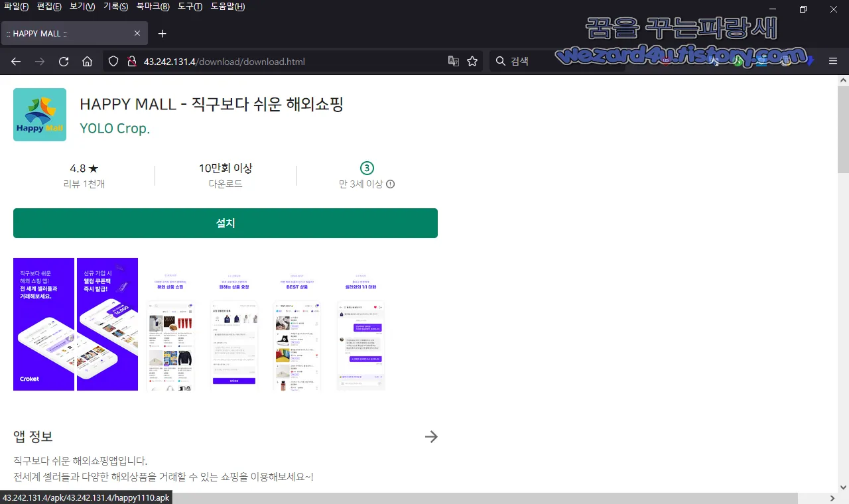Open the YOLO Crop. developer link

(x=115, y=129)
